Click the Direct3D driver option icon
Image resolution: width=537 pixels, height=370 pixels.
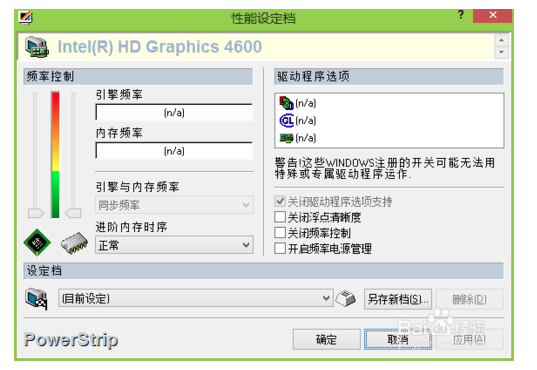pos(286,103)
